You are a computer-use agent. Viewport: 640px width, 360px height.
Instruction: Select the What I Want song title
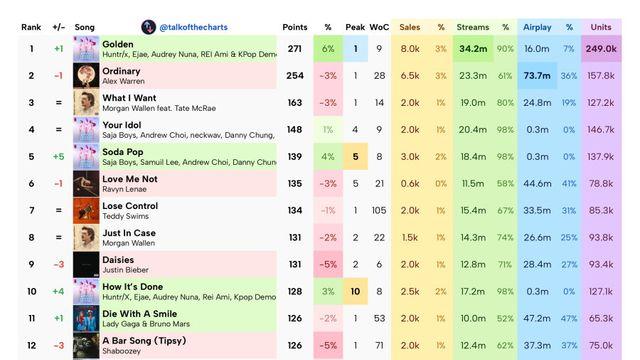pyautogui.click(x=129, y=98)
